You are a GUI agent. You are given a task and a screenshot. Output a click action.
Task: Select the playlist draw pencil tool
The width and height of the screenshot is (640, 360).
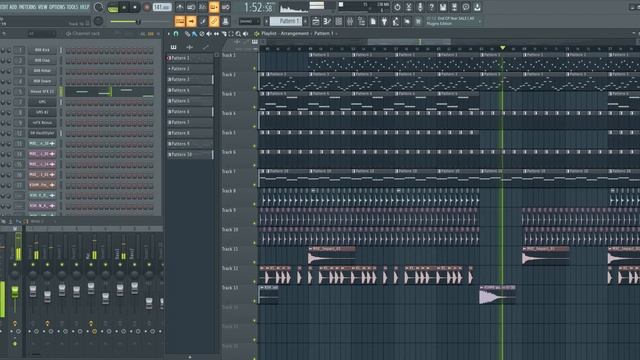[187, 34]
